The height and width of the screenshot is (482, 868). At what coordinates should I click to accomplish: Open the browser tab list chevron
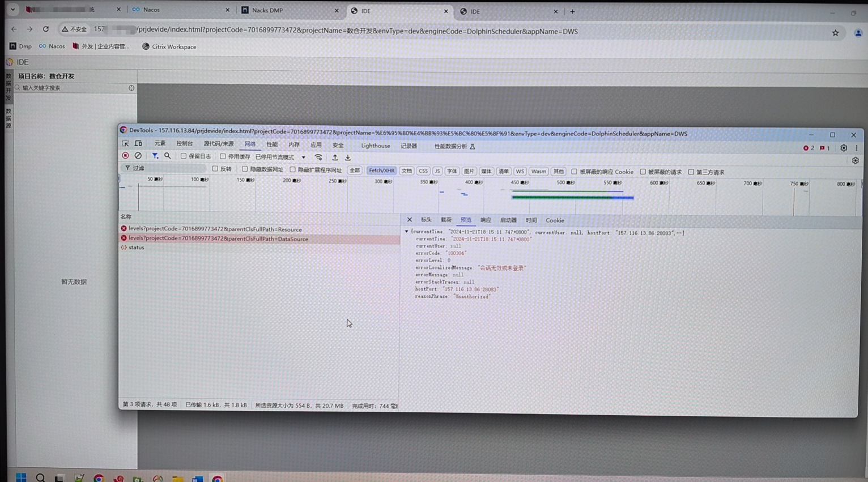click(12, 10)
